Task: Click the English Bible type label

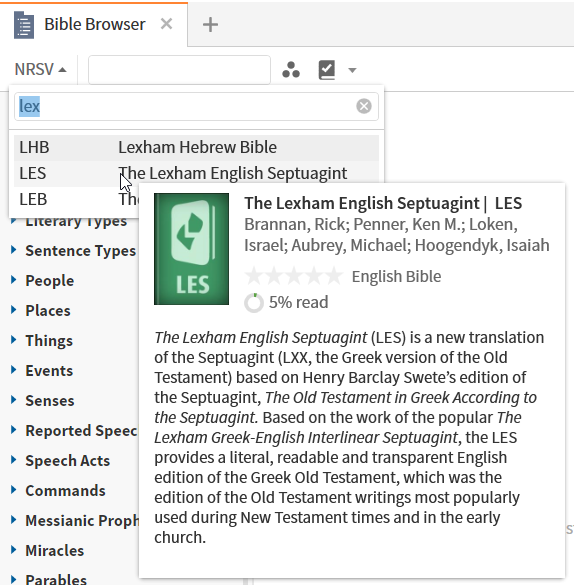Action: tap(396, 276)
